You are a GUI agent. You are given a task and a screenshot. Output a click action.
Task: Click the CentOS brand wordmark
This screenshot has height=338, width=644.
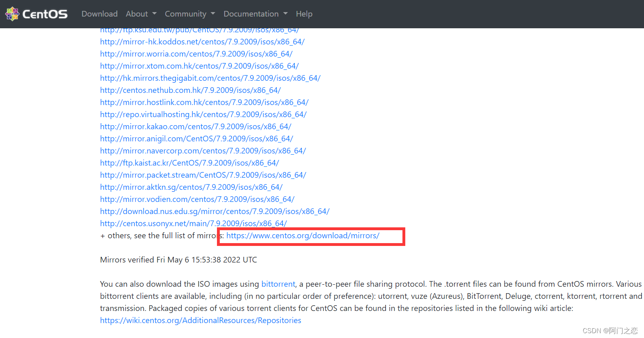(45, 14)
